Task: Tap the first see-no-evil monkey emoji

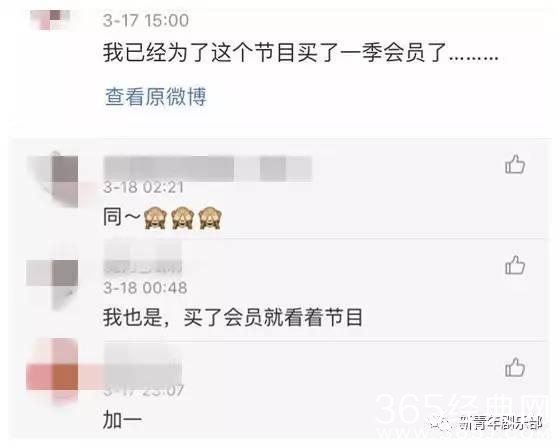Action: coord(155,217)
